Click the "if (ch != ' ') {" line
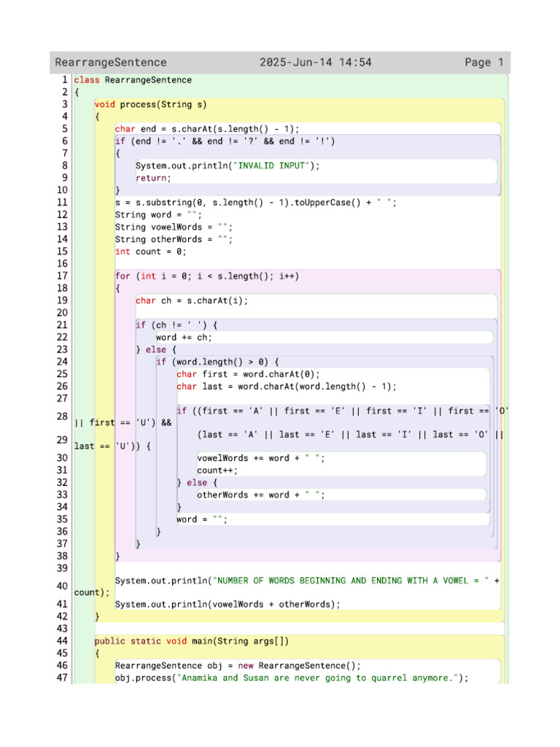 tap(176, 325)
